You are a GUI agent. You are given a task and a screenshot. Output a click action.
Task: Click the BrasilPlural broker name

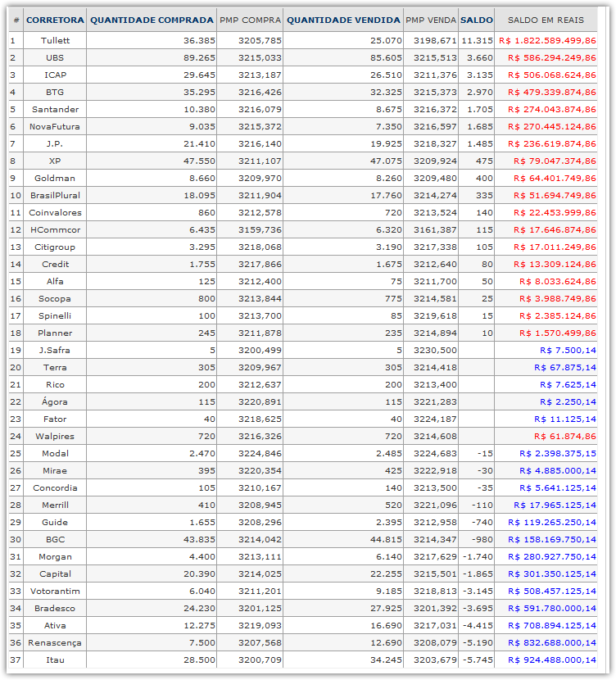point(55,195)
